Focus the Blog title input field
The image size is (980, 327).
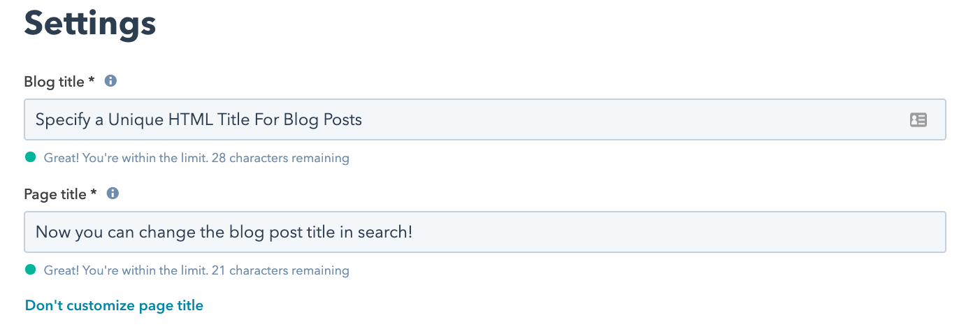point(559,120)
